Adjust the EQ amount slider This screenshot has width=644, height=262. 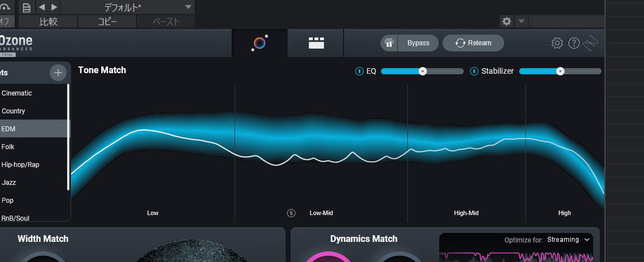click(x=422, y=72)
